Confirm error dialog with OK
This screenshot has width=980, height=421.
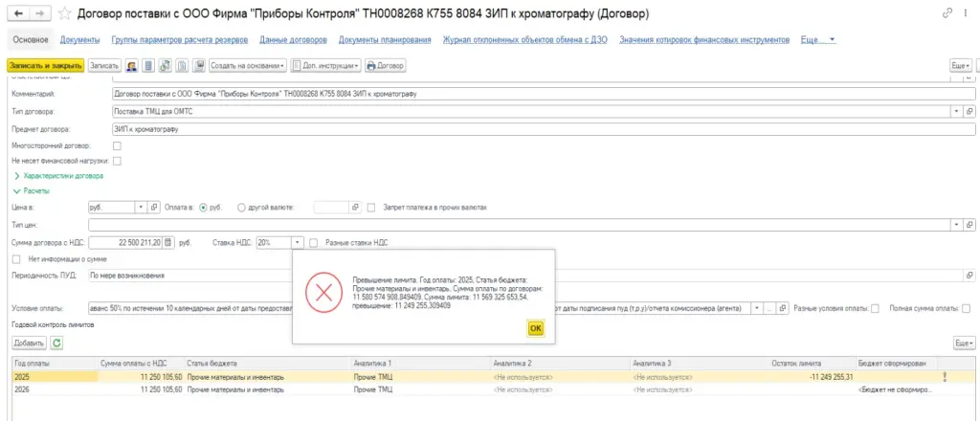(536, 328)
